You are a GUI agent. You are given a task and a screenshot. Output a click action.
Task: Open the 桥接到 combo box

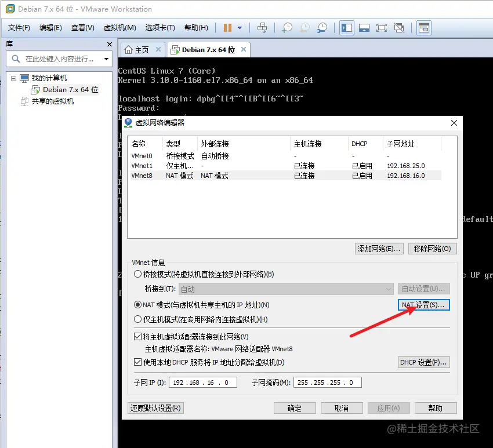click(286, 289)
